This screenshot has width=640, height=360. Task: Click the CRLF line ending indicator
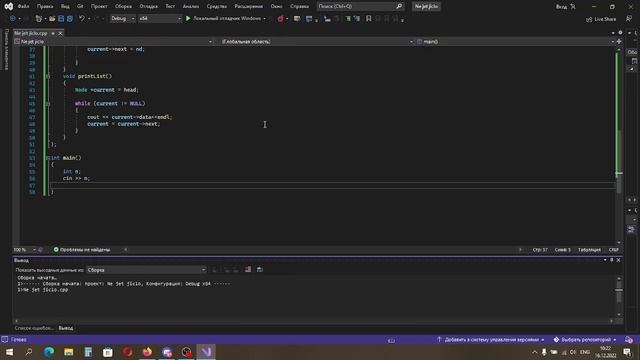[613, 249]
